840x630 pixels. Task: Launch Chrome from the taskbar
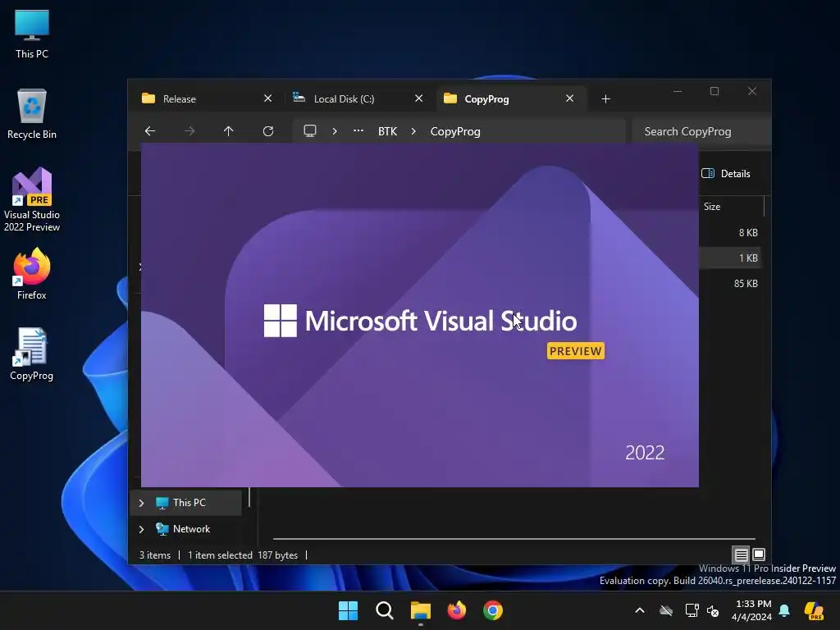click(493, 610)
